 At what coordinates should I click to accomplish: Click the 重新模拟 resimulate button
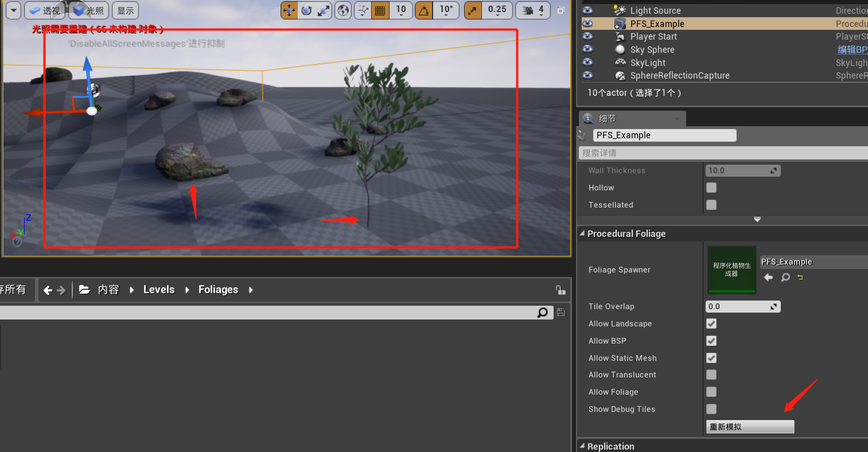coord(750,427)
